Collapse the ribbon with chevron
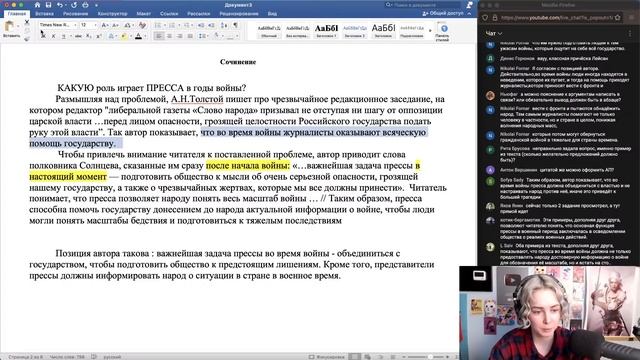640x360 pixels. pos(469,13)
